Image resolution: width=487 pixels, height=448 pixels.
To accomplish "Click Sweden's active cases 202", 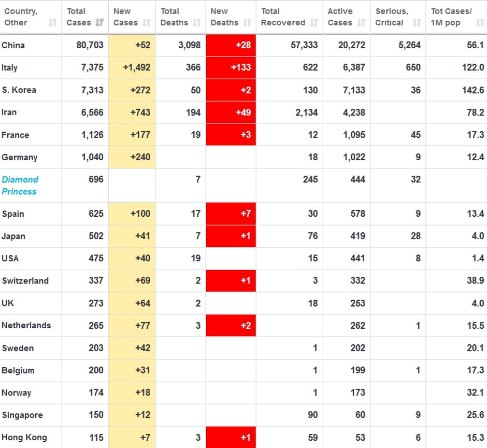I will tap(358, 348).
